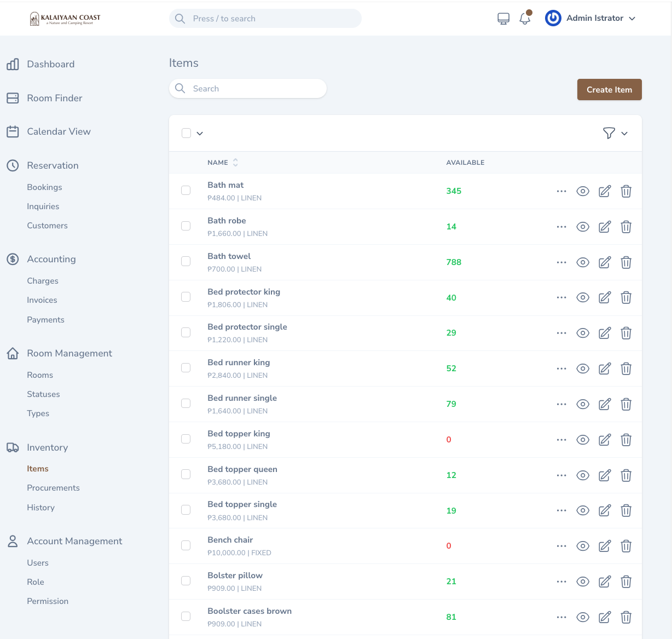This screenshot has height=639, width=672.
Task: Click the Kalaiyaan Coast logo
Action: 66,18
